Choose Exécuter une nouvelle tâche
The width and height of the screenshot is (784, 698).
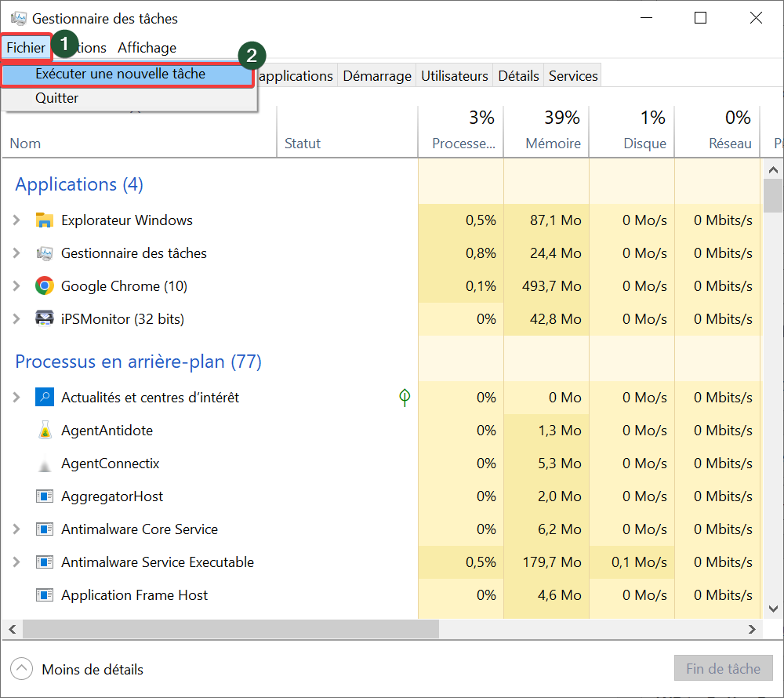127,75
